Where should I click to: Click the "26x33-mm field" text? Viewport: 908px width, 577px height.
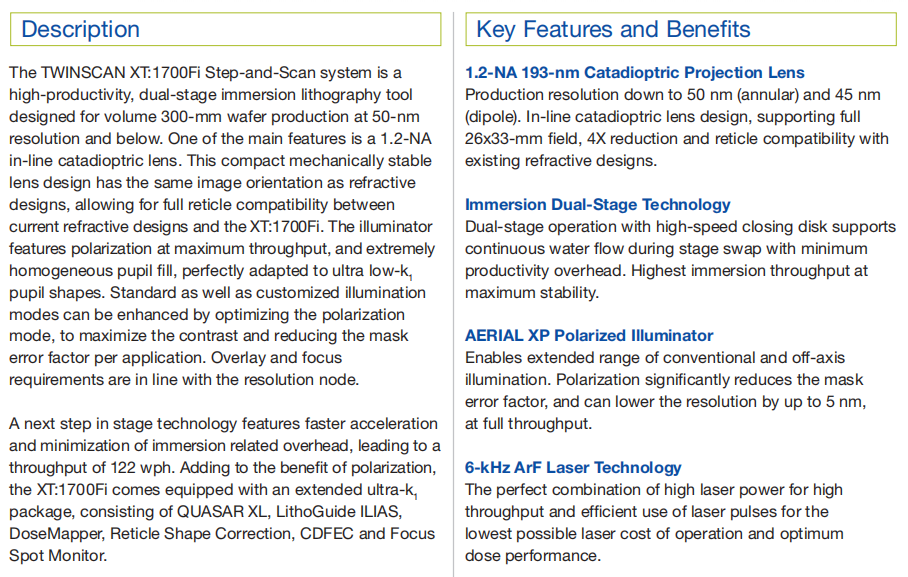[x=525, y=139]
